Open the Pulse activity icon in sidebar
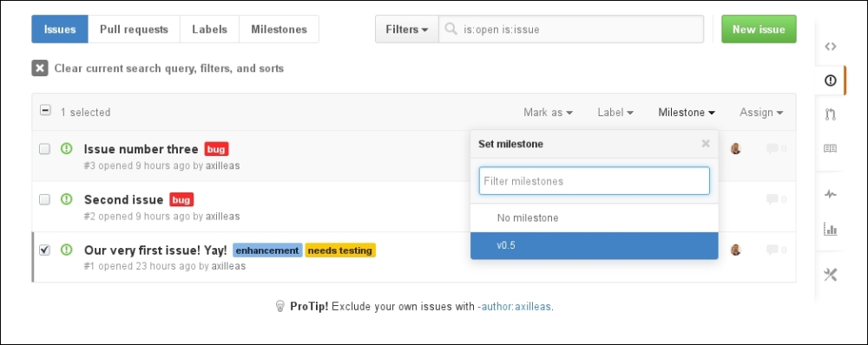This screenshot has height=345, width=868. [830, 194]
